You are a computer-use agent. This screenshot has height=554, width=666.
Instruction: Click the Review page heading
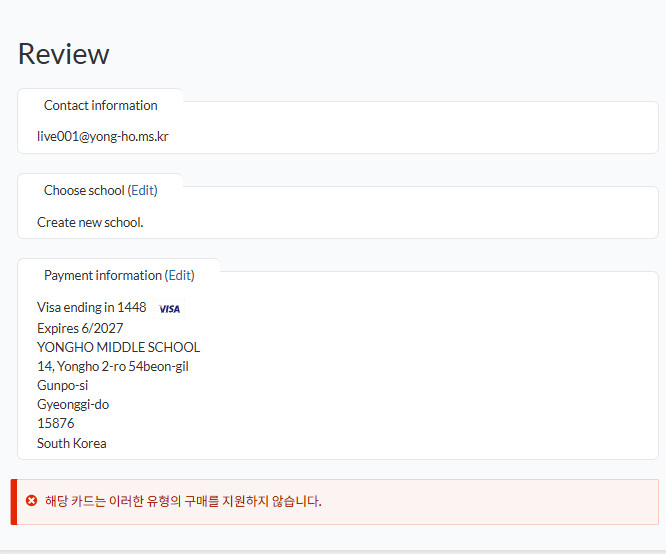pyautogui.click(x=64, y=54)
